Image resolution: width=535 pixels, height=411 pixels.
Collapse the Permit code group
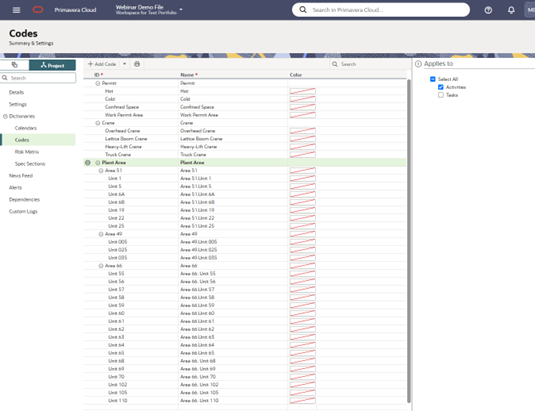98,83
